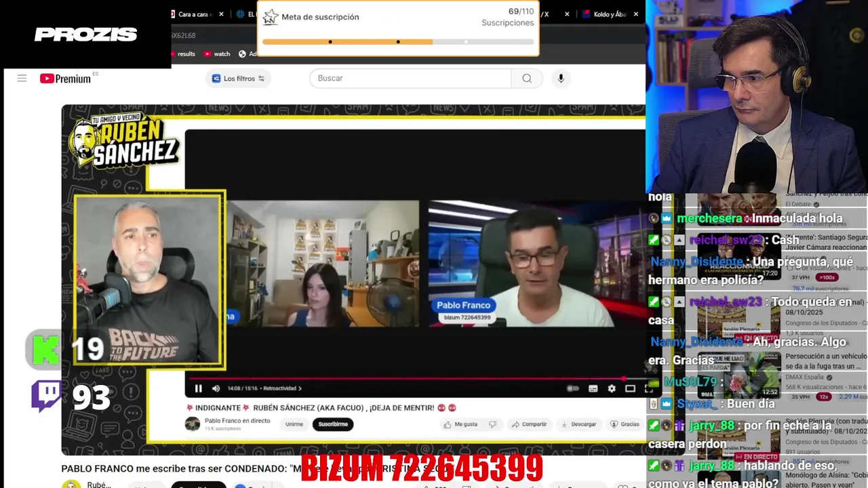Open the 12:52 DMAX persecución thumbnail
The width and height of the screenshot is (868, 488).
pos(739,374)
